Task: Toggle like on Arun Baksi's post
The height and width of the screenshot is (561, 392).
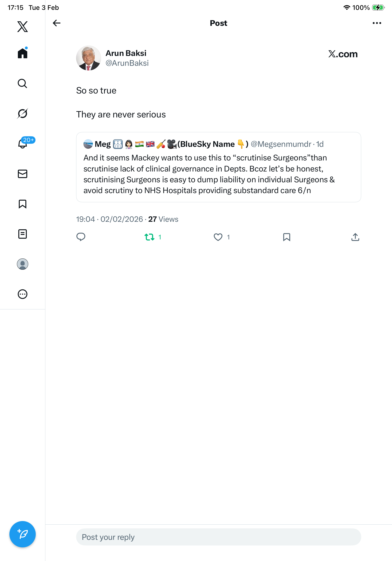Action: 218,237
